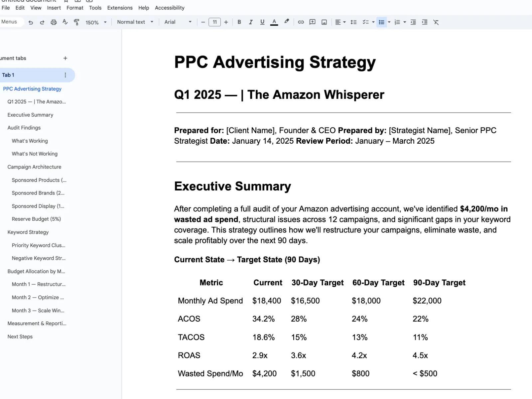Click the Insert image icon
Screen dimensions: 532x399
324,22
